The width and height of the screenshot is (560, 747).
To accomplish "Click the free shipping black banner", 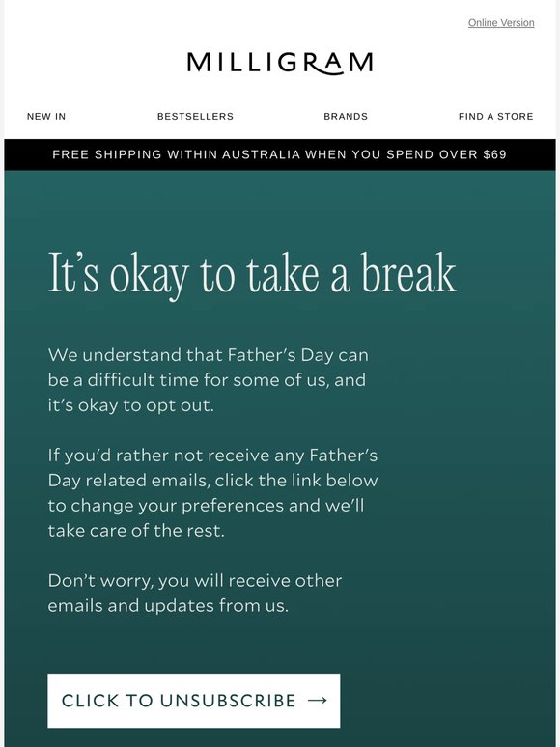I will 280,154.
